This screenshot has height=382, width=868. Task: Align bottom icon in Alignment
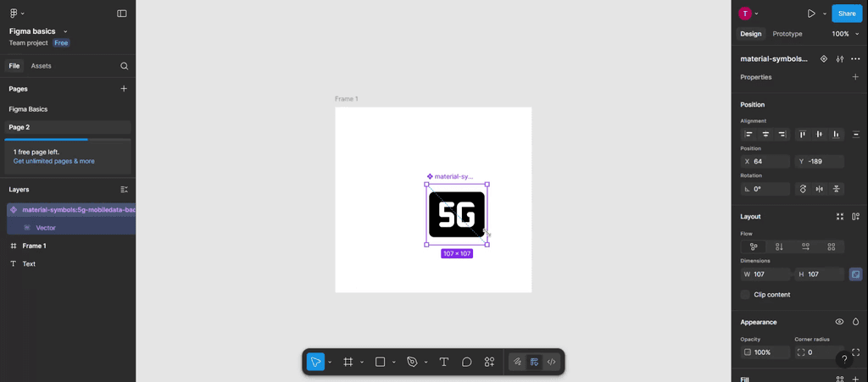(x=836, y=134)
